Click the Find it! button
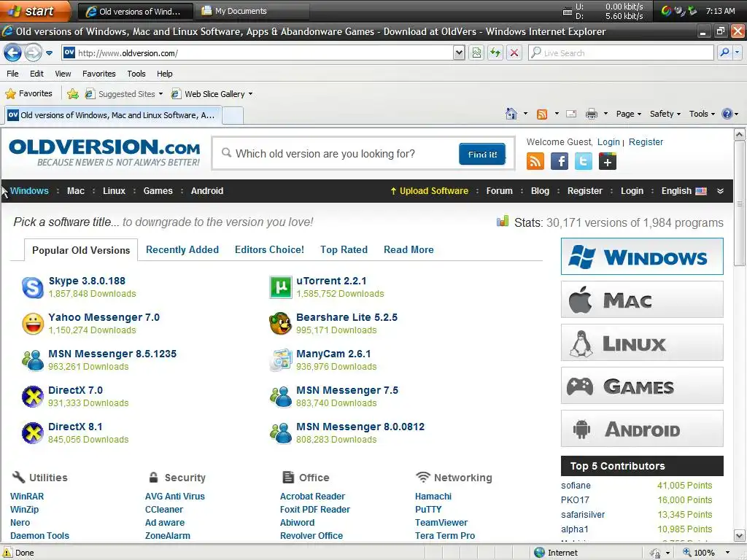Viewport: 747px width, 560px height. pyautogui.click(x=482, y=154)
